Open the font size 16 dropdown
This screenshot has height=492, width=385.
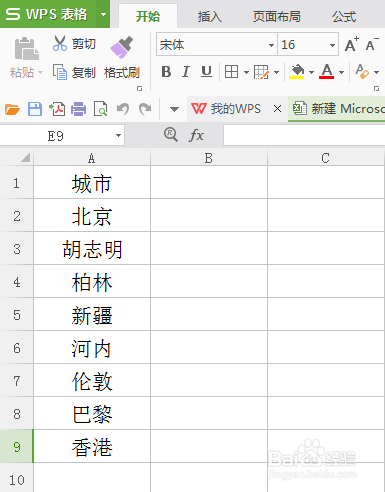pyautogui.click(x=332, y=45)
